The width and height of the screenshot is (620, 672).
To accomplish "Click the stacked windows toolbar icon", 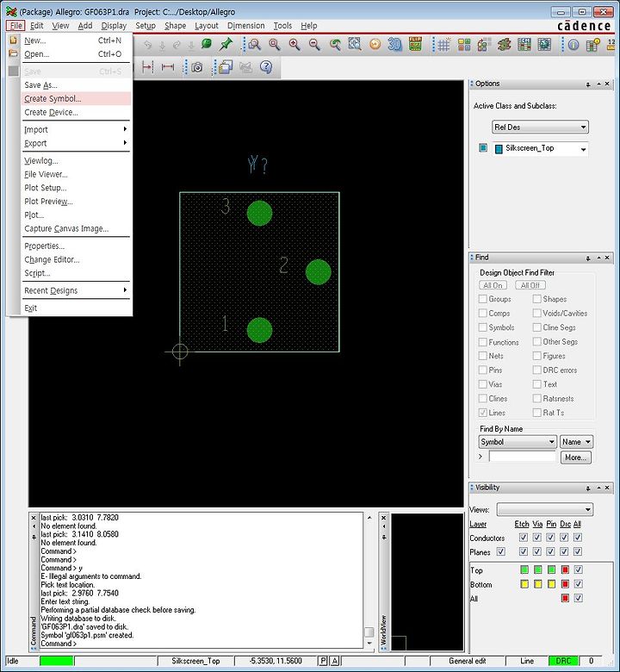I will point(226,67).
